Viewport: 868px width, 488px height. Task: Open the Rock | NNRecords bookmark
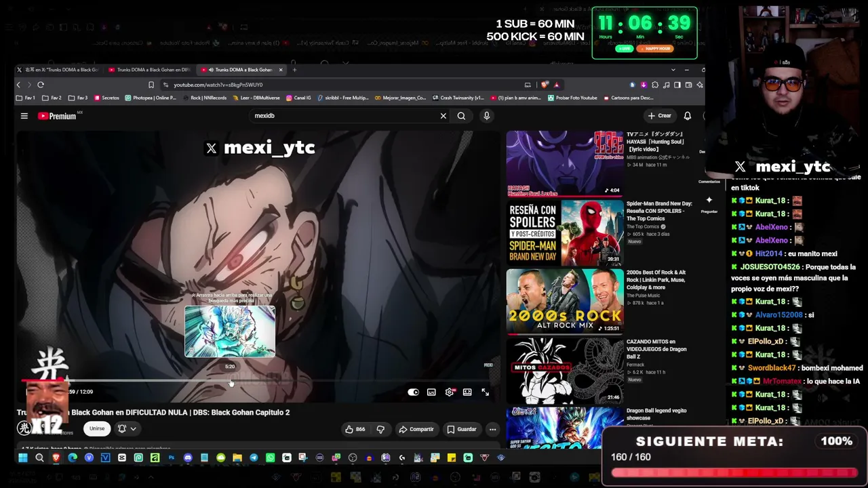coord(204,98)
